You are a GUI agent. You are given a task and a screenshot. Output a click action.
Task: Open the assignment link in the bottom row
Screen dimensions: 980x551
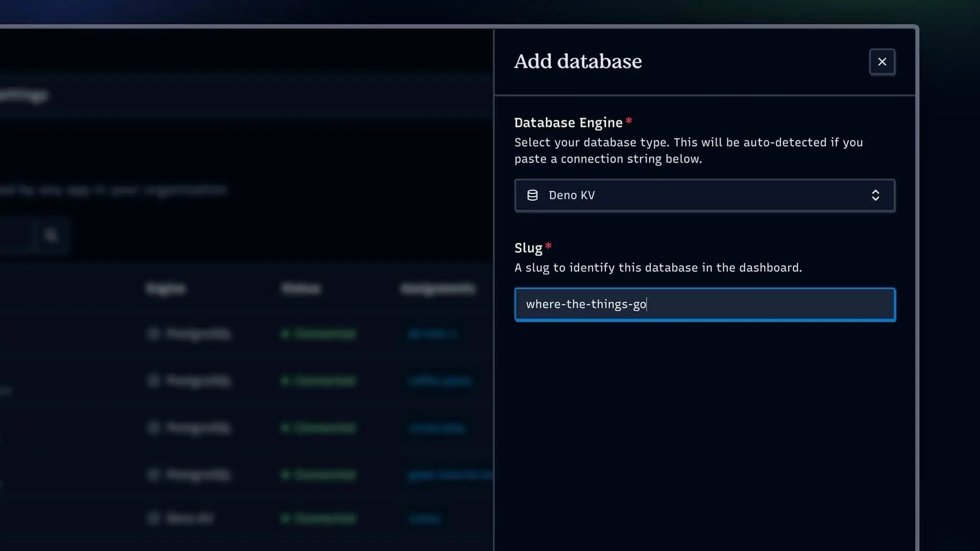click(x=424, y=518)
